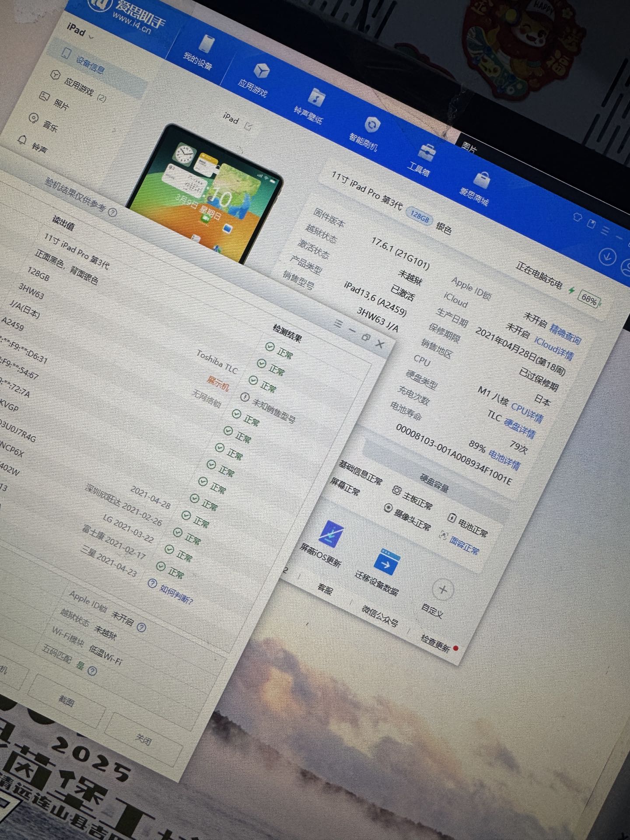Click the 展示机 red label

pos(218,383)
